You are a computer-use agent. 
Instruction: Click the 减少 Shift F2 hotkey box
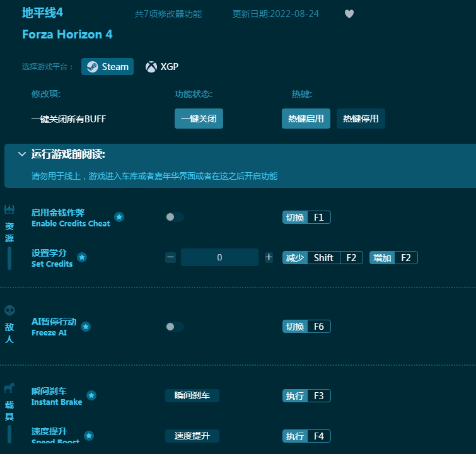click(x=323, y=257)
